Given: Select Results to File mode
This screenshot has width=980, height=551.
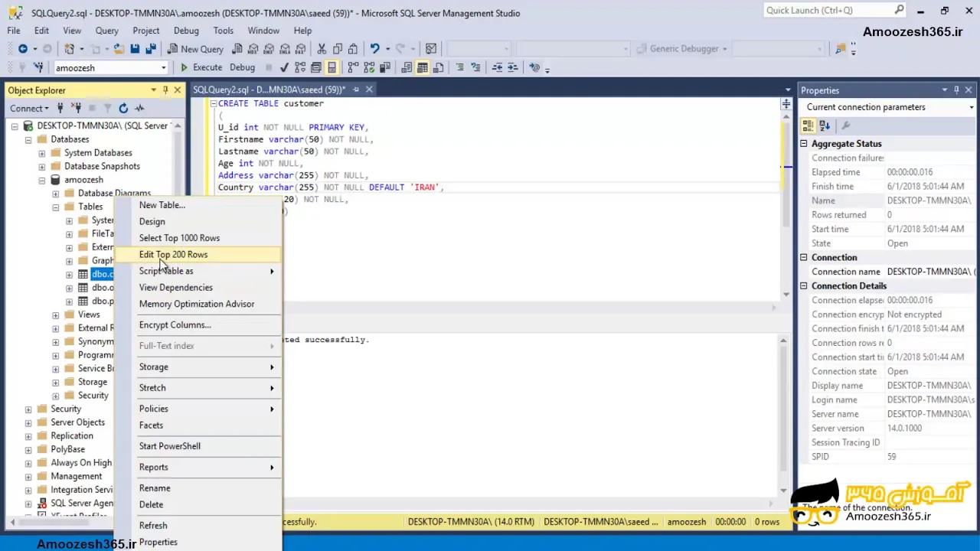Looking at the screenshot, I should click(x=438, y=67).
